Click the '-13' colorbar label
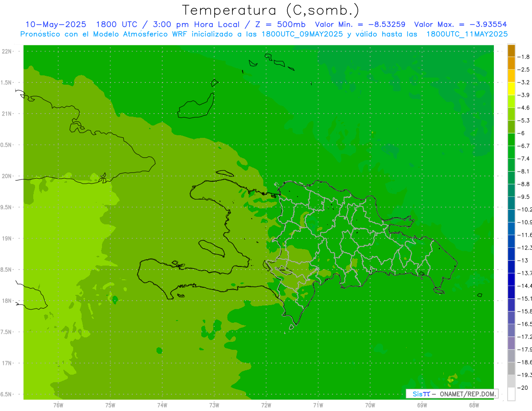Viewport: 532px width, 411px height. click(523, 260)
